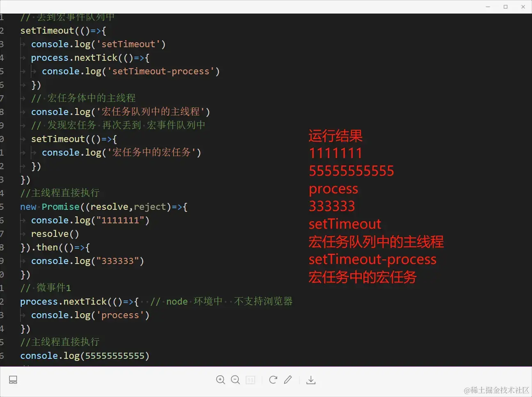Open the pencil edit tool
Viewport: 532px width, 397px height.
288,380
